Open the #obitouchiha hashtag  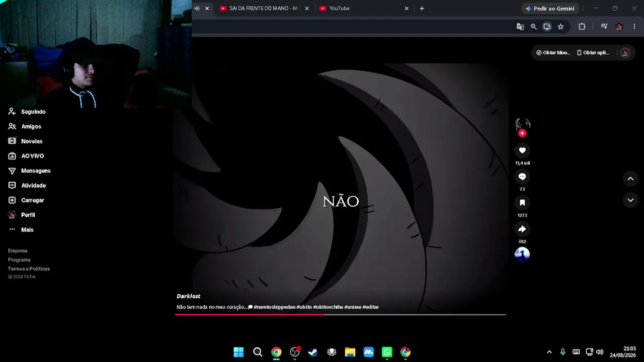328,307
